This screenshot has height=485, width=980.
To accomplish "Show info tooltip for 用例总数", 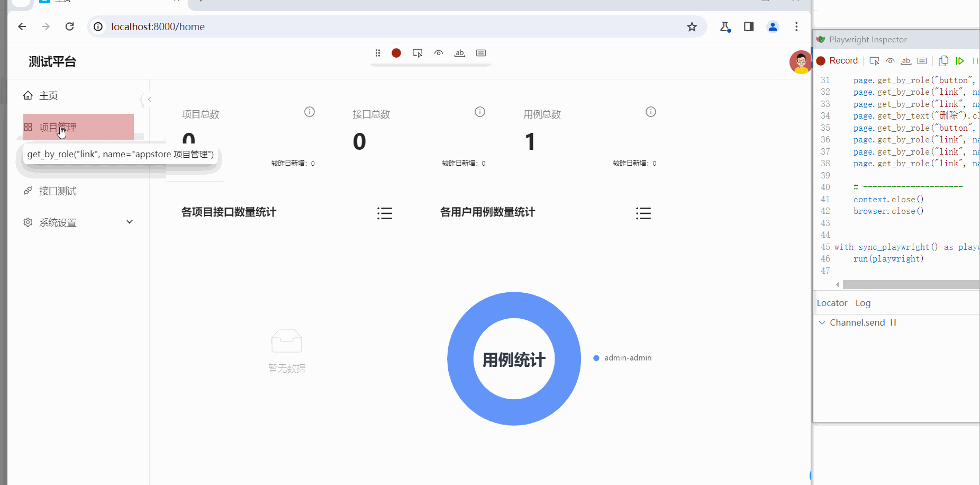I will pyautogui.click(x=651, y=112).
